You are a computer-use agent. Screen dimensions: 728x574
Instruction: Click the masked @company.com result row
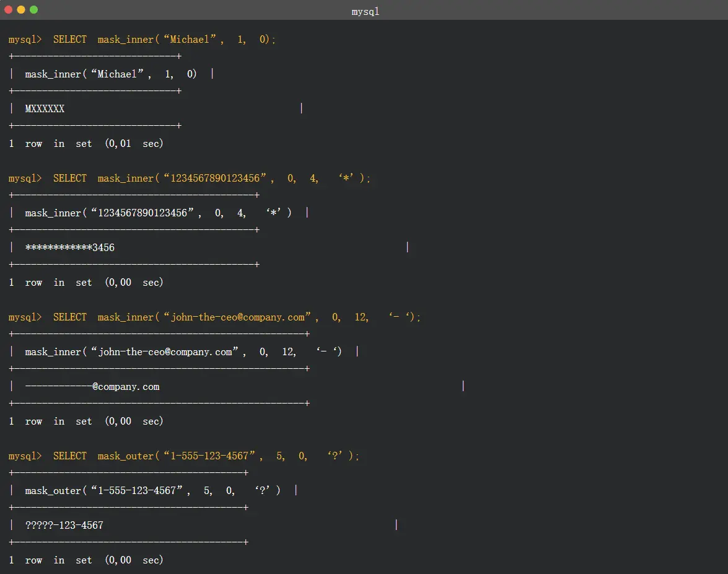coord(92,386)
